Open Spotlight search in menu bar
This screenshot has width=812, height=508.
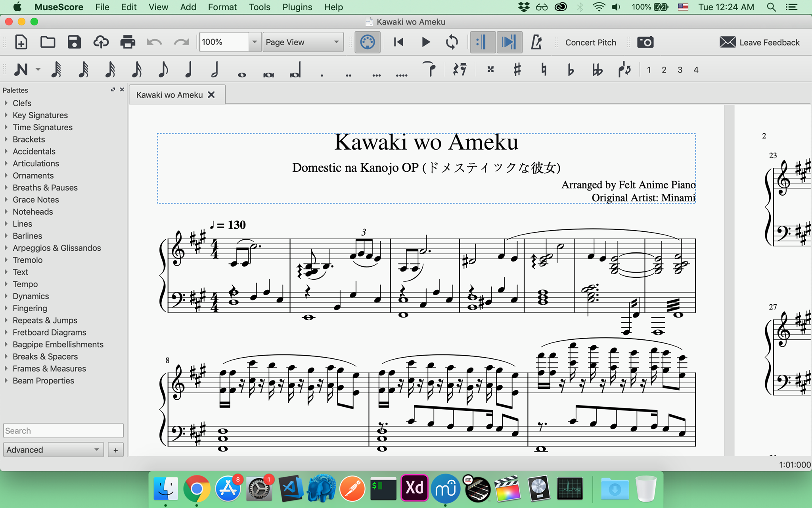771,7
